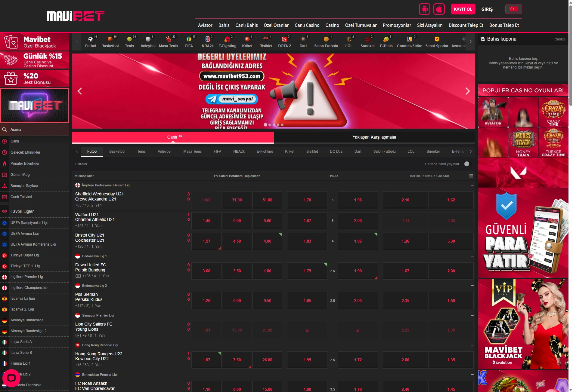Image resolution: width=573 pixels, height=392 pixels.
Task: Select the Canlı 138 tab
Action: (173, 137)
